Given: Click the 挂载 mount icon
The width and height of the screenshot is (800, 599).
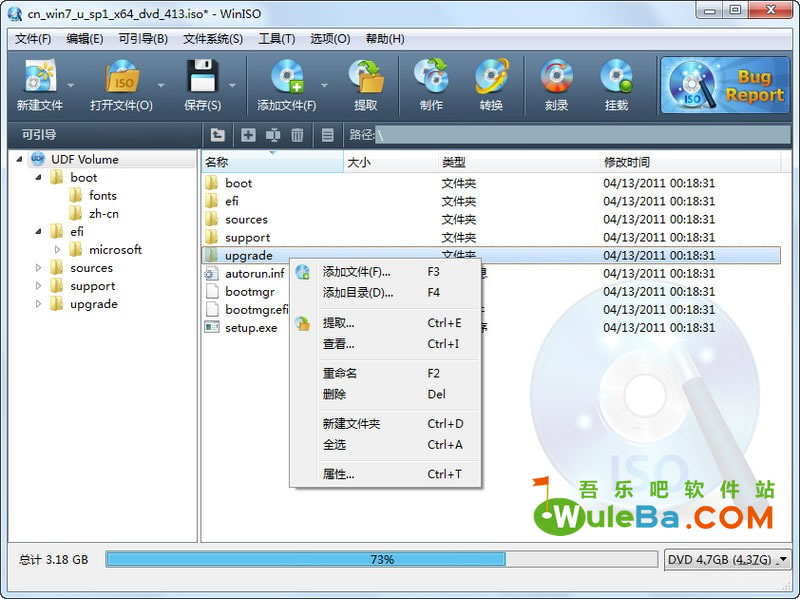Looking at the screenshot, I should tap(616, 77).
